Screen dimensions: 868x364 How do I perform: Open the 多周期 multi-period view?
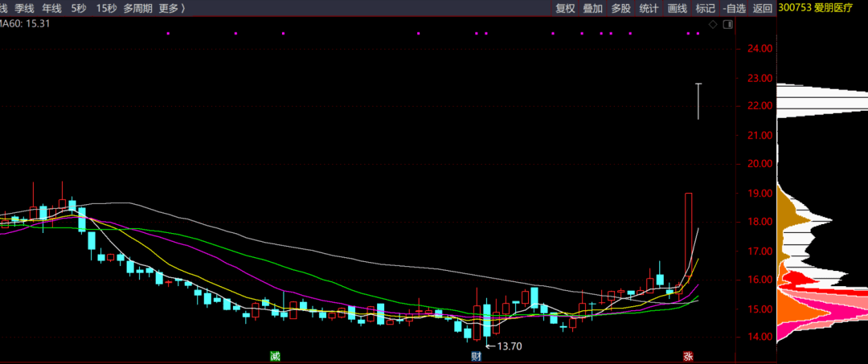137,8
